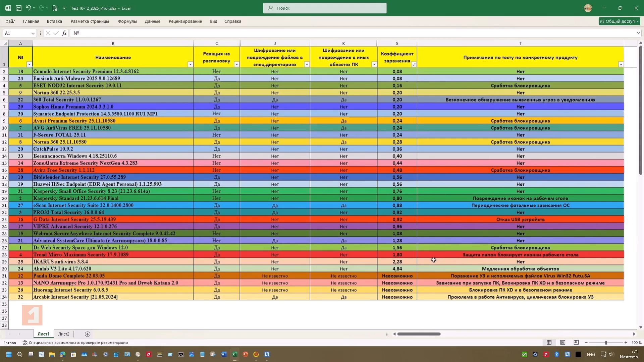644x362 pixels.
Task: Open the Microsoft Store taskbar icon
Action: pos(73,354)
